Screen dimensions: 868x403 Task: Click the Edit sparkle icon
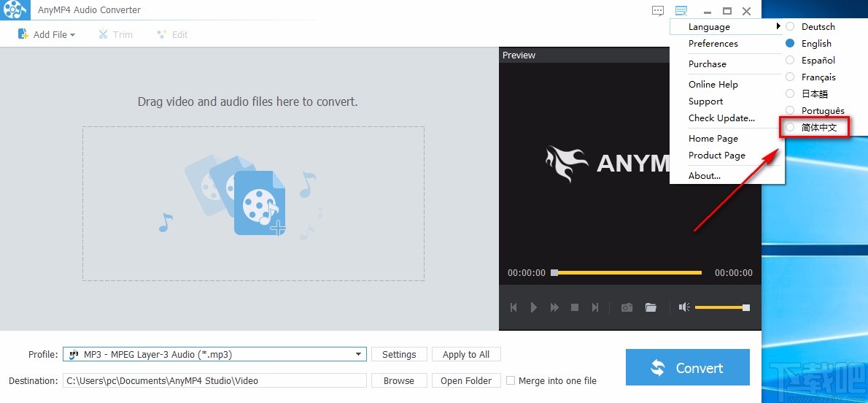tap(162, 34)
